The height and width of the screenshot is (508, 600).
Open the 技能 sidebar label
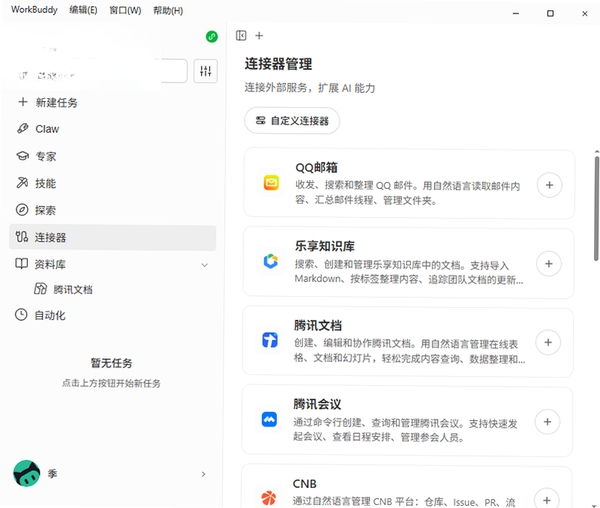pos(46,183)
